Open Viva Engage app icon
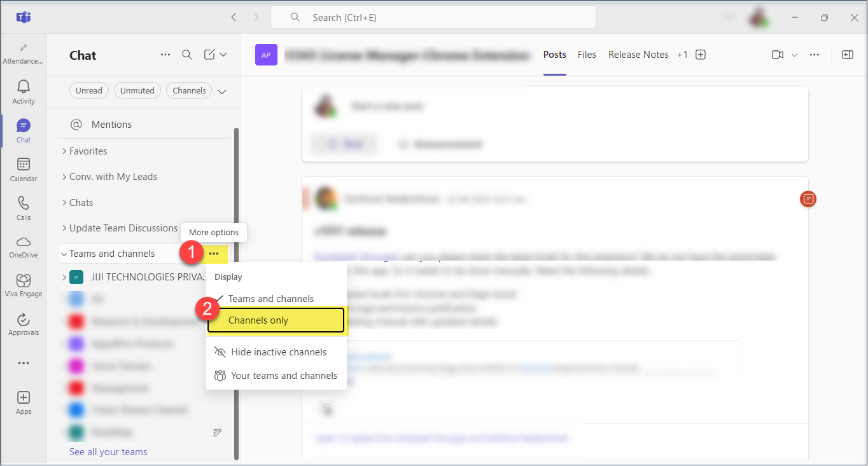This screenshot has height=466, width=868. [x=24, y=285]
